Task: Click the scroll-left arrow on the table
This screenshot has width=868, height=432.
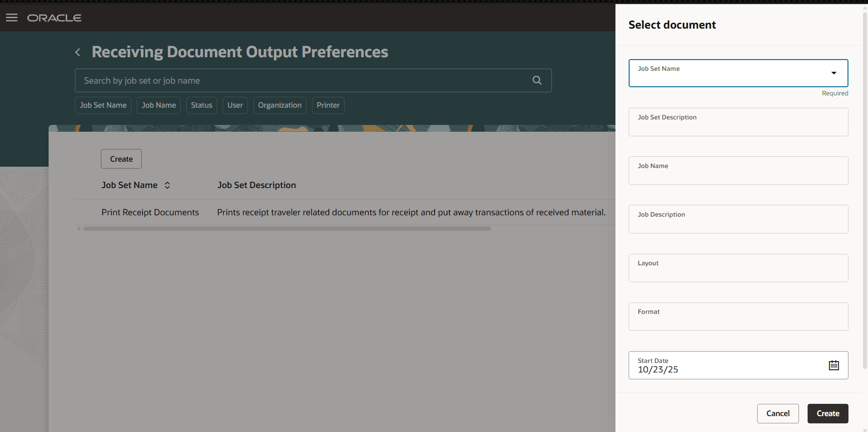Action: point(78,228)
